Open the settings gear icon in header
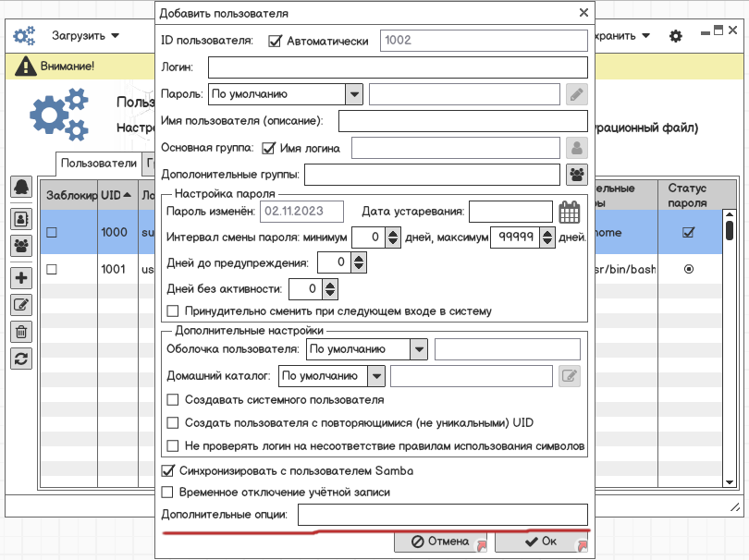 tap(675, 36)
